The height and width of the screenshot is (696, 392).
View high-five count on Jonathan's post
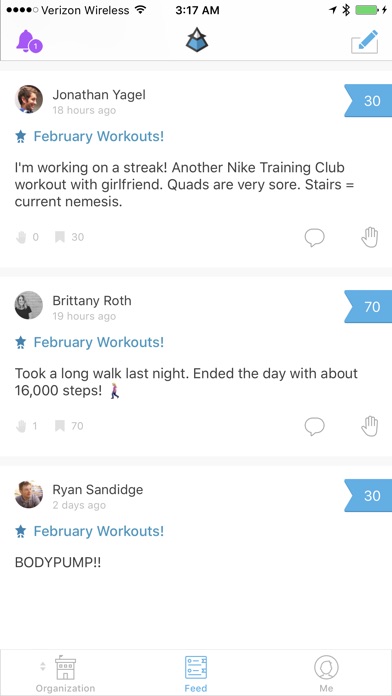27,237
